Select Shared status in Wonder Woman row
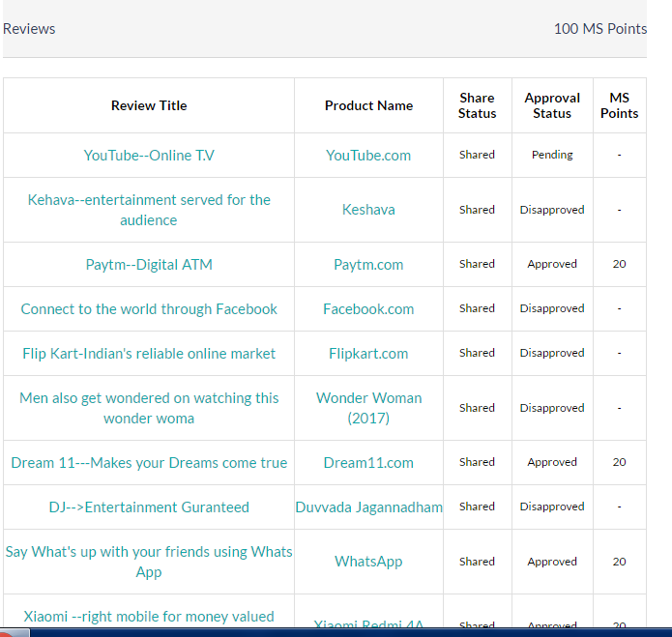 477,408
